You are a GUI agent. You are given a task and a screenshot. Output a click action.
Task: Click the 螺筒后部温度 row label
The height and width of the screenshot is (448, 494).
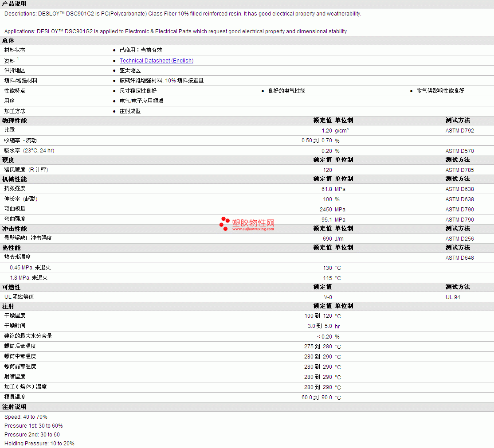[20, 346]
